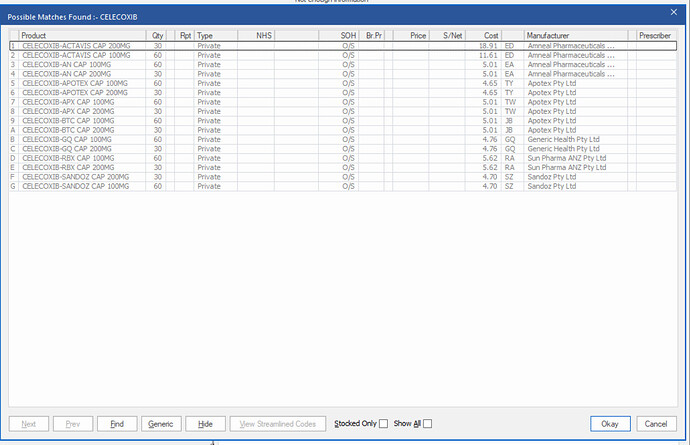Click the Cancel button

point(656,424)
